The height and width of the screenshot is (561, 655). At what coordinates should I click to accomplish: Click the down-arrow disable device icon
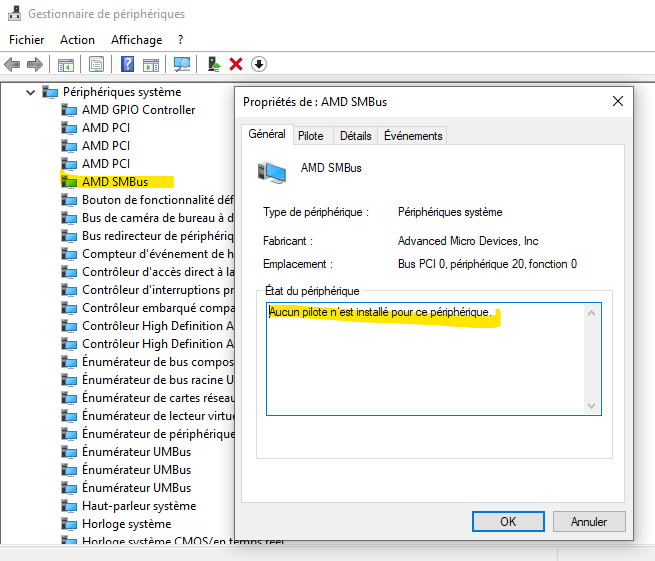pos(259,64)
